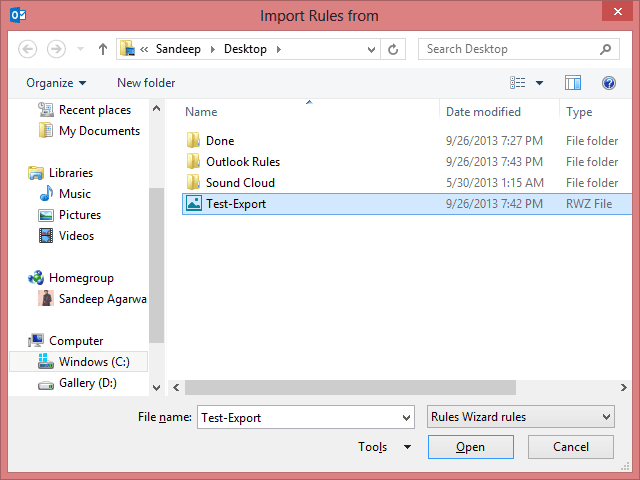The height and width of the screenshot is (480, 640).
Task: Click the Open button
Action: tap(471, 447)
